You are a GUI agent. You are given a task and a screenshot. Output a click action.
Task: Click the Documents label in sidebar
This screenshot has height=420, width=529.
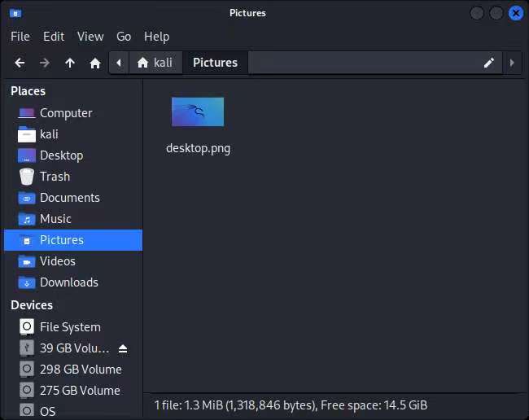[x=70, y=198]
